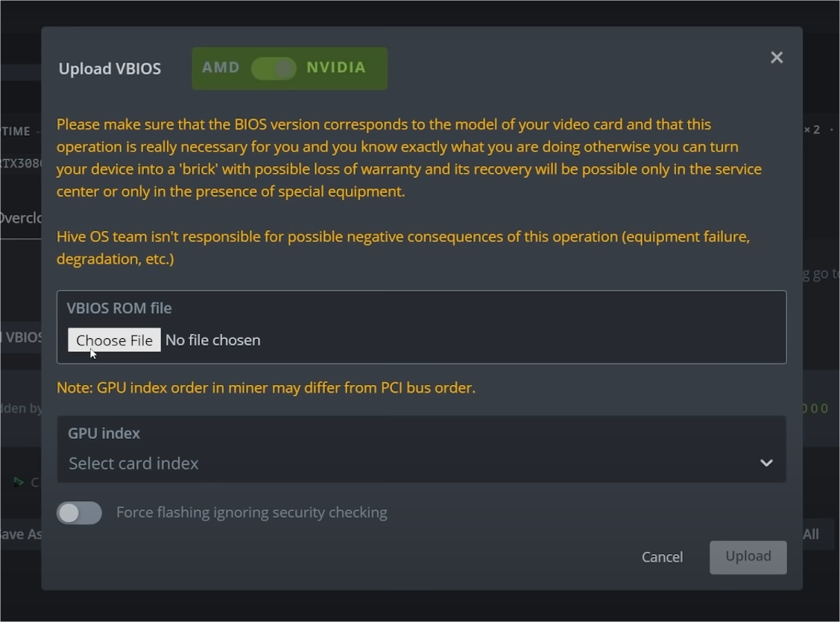Click the Upload VBIOS dialog title
Image resolution: width=840 pixels, height=622 pixels.
tap(110, 68)
